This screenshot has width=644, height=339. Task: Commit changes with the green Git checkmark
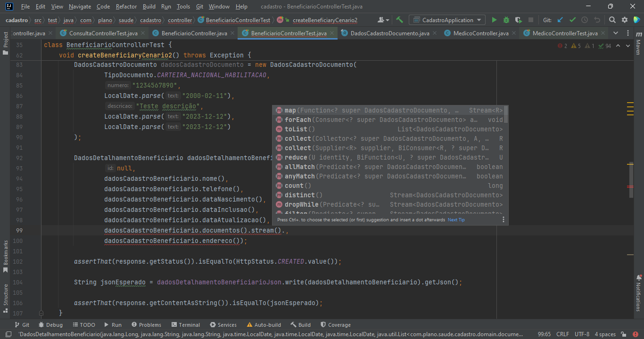click(x=572, y=20)
